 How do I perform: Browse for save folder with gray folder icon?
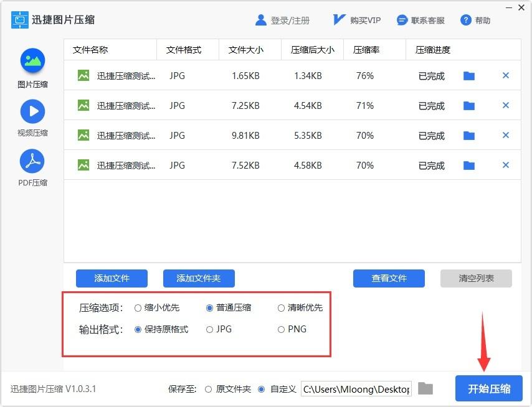pyautogui.click(x=425, y=388)
